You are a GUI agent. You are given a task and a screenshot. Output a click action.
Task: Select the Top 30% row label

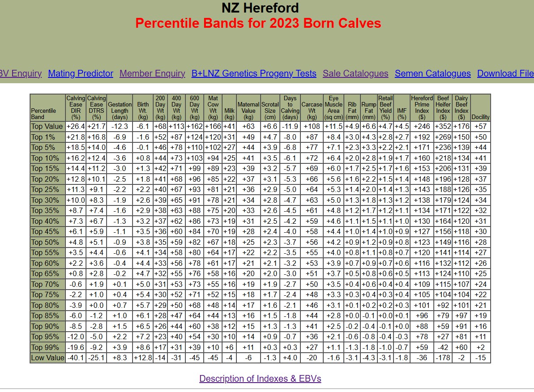point(48,200)
